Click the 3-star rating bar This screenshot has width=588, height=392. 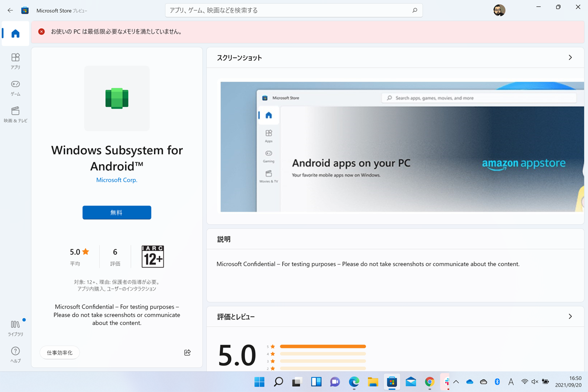[x=323, y=361]
